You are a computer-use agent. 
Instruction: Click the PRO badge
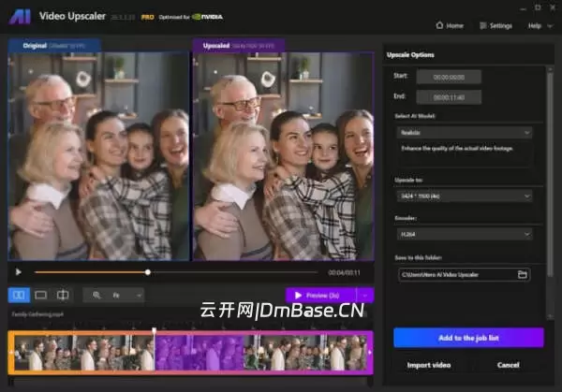(148, 17)
